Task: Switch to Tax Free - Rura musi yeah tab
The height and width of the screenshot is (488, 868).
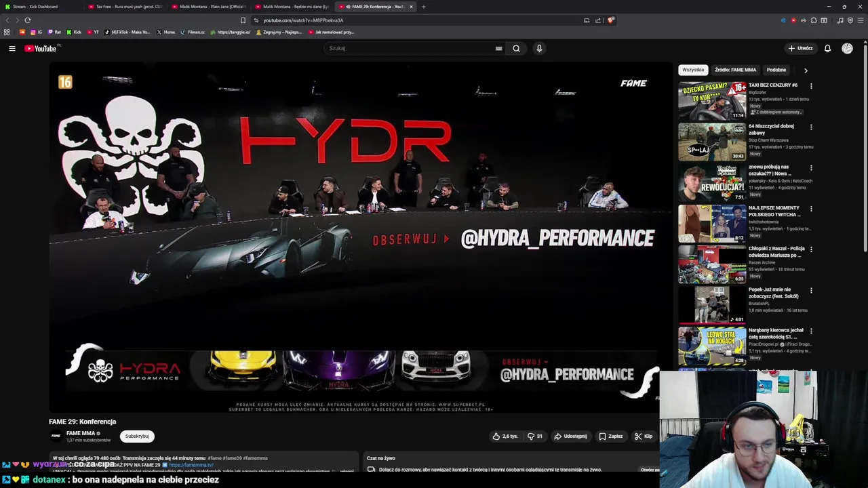Action: [125, 7]
